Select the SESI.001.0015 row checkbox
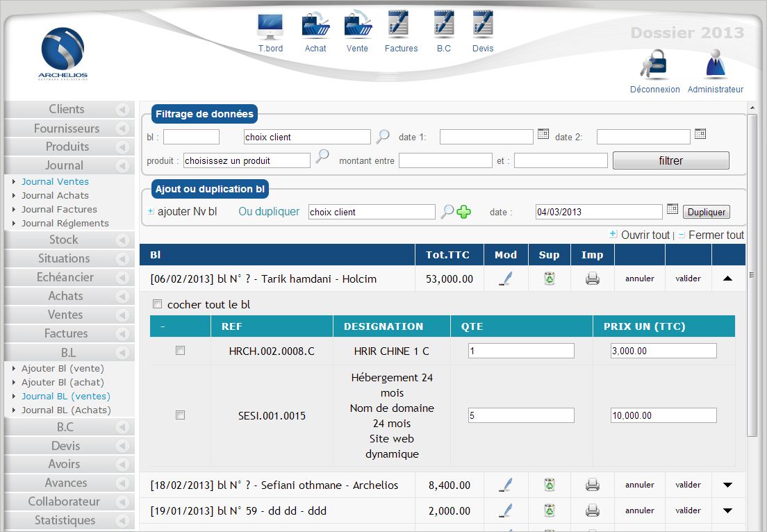 point(180,415)
